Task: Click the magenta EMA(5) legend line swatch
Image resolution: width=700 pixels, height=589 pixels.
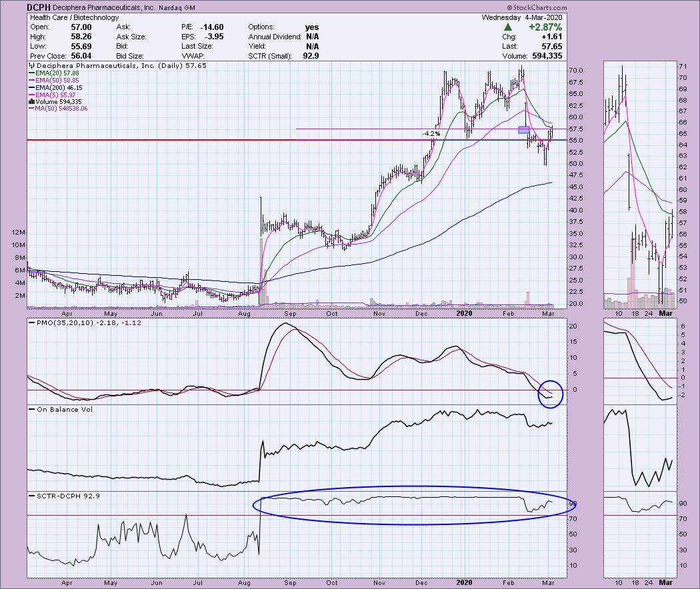Action: pos(32,95)
